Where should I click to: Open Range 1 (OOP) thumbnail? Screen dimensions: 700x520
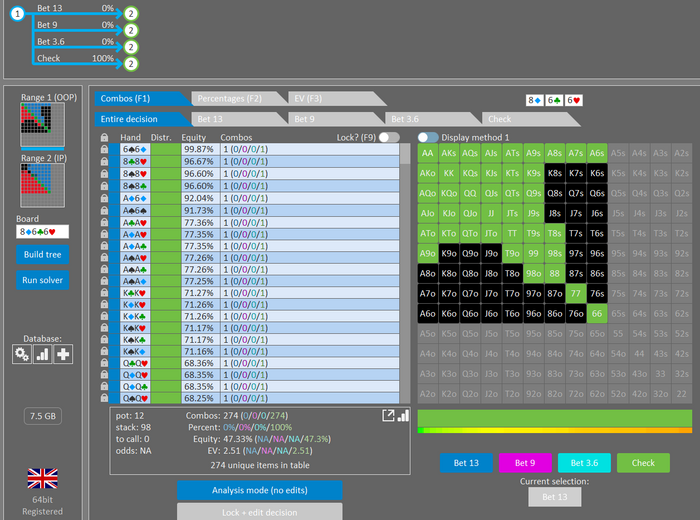[x=42, y=125]
